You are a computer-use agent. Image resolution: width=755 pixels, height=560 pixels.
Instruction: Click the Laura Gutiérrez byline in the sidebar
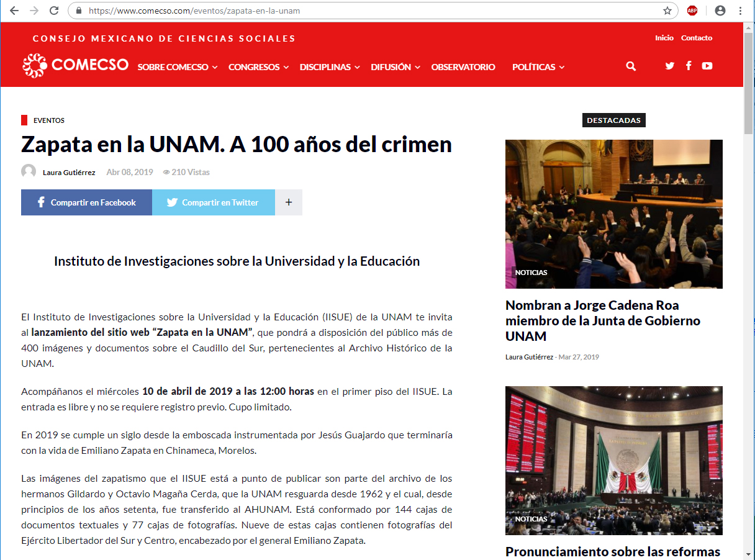click(530, 357)
